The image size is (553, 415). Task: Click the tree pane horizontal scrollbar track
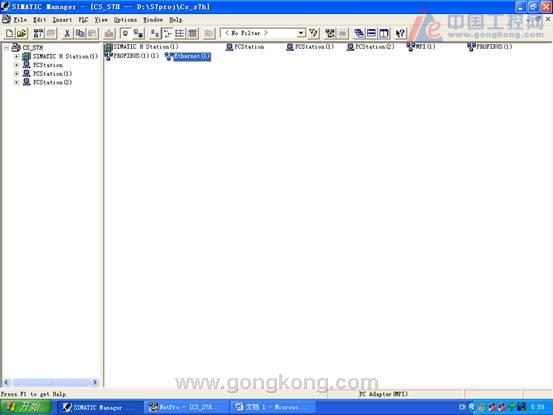52,382
